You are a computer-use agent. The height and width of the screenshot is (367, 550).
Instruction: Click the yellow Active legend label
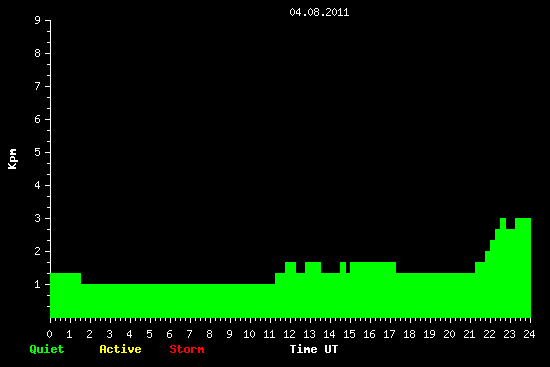(x=120, y=349)
